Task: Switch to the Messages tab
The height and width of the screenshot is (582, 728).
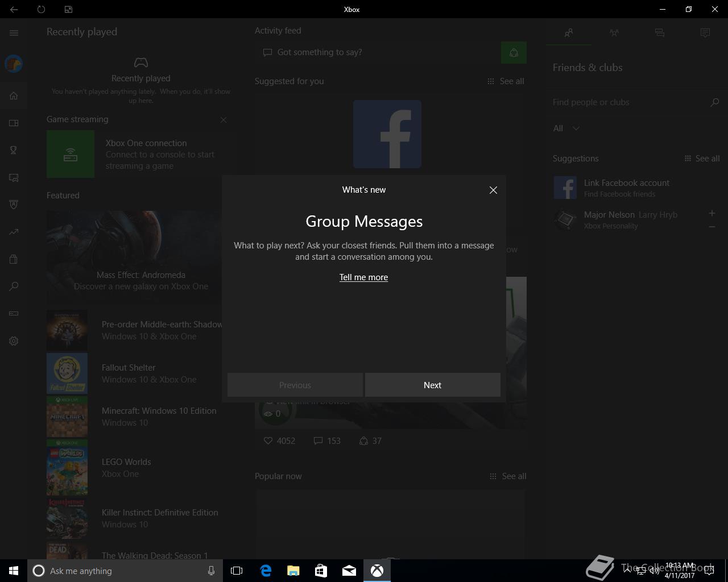Action: [660, 33]
